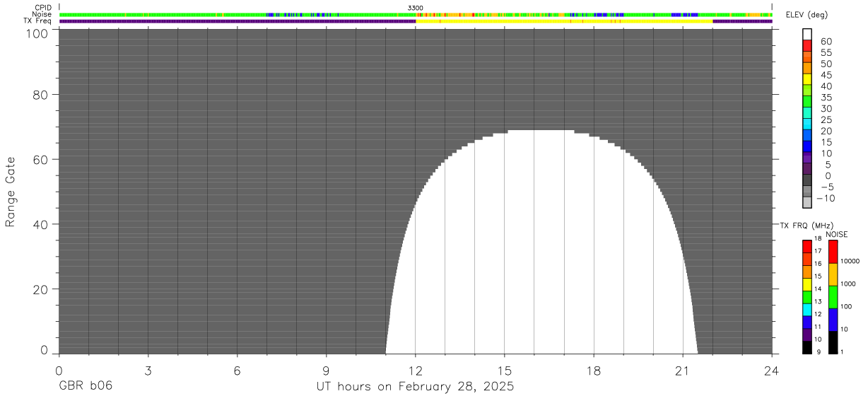Click the light gray bottom ELEV swatch
This screenshot has width=868, height=401.
(807, 202)
